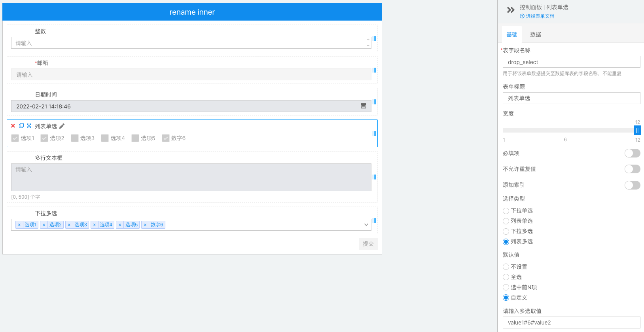Viewport: 644px width, 332px height.
Task: Delete the 列表单选 field with red X
Action: (x=13, y=126)
